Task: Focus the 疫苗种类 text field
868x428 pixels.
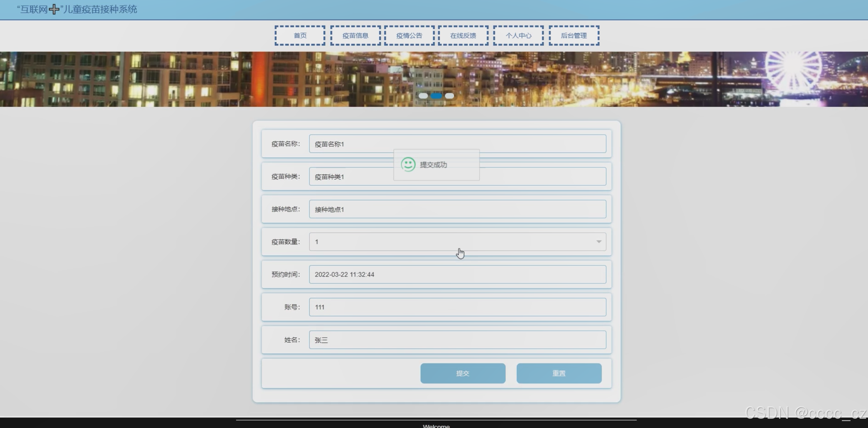Action: [x=538, y=177]
